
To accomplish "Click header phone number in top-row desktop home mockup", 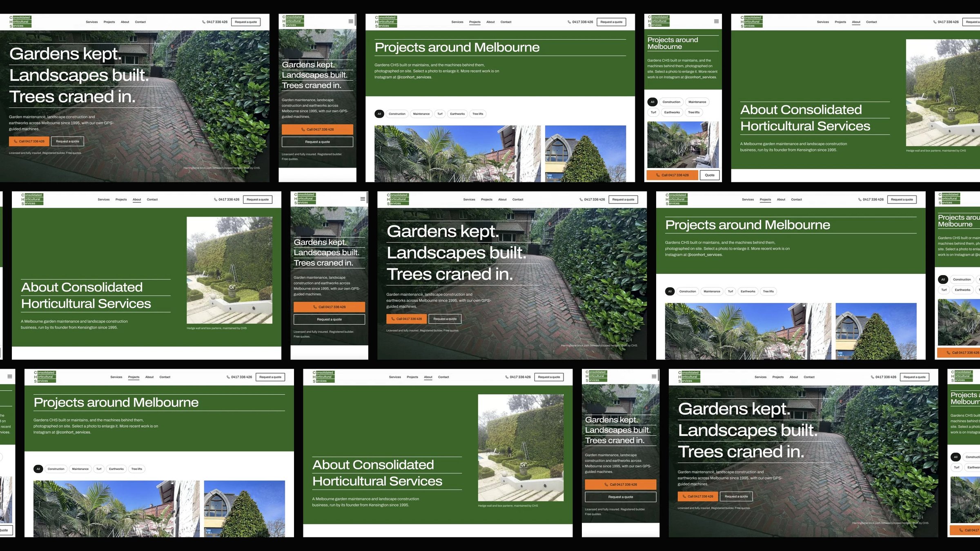I will (215, 22).
